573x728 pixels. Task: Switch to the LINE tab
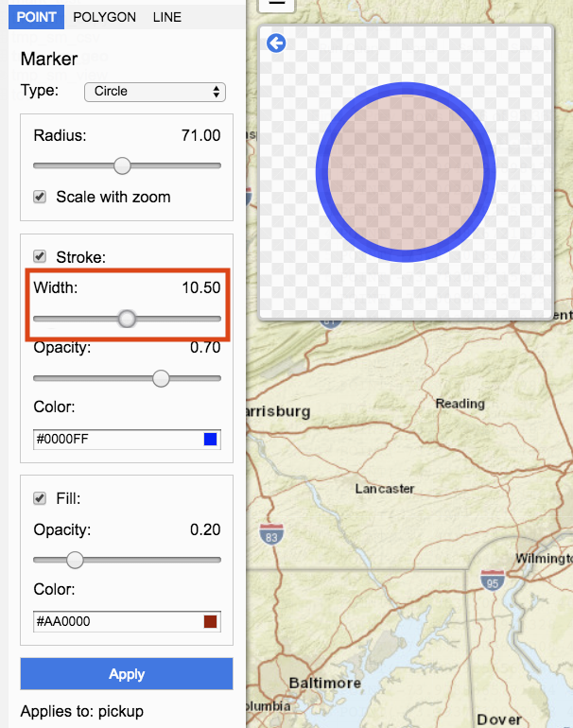tap(167, 17)
